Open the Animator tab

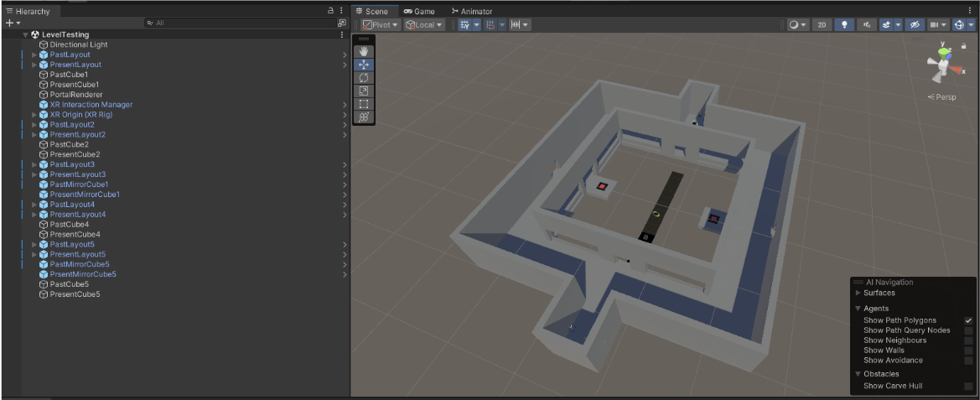point(472,11)
